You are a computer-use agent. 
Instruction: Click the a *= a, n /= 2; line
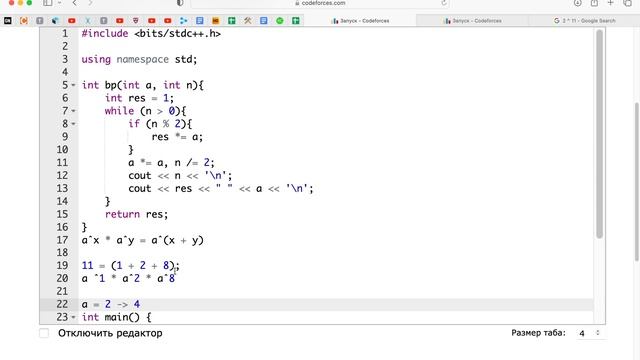(x=171, y=162)
